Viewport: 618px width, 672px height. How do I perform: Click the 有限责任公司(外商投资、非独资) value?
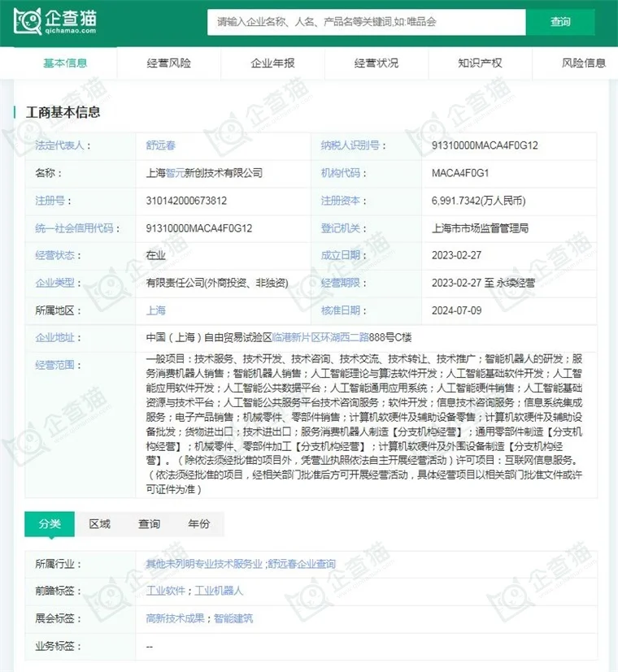coord(217,283)
